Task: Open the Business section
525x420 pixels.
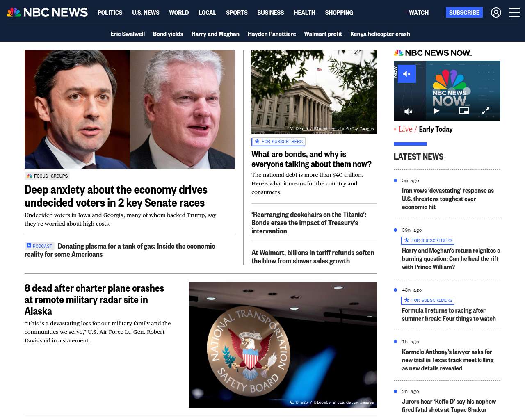Action: click(270, 13)
